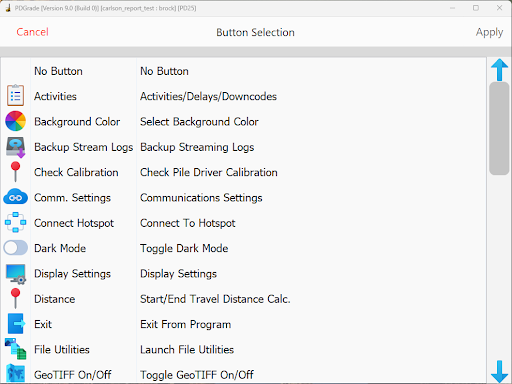Click 'Toggle GeoTIFF On/Off' description
Image resolution: width=512 pixels, height=384 pixels.
click(x=197, y=375)
